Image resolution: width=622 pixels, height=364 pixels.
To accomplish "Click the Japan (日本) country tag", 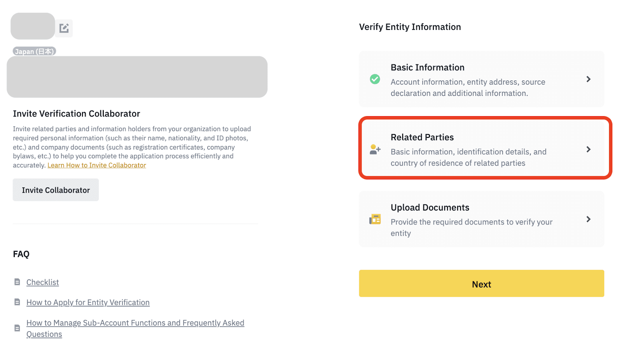I will coord(34,51).
